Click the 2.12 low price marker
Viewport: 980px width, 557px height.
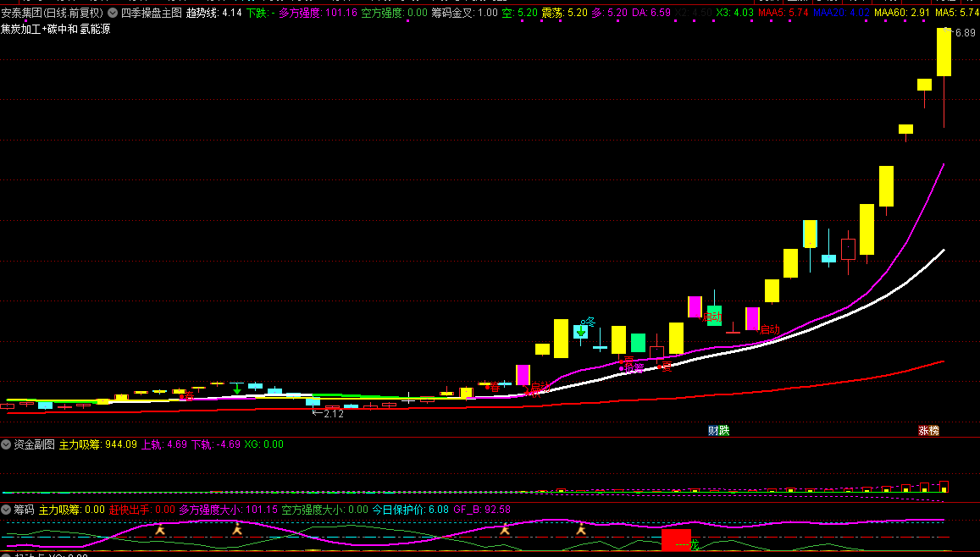click(x=334, y=413)
